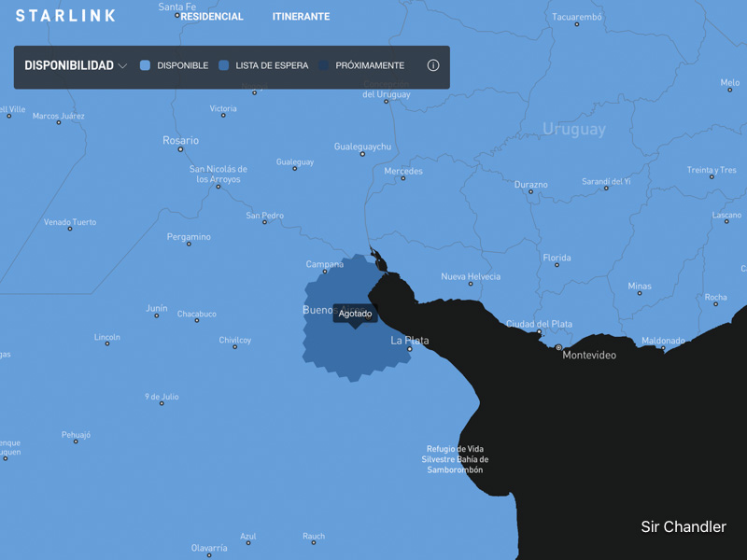Click the Montevideo city marker dot
This screenshot has width=747, height=560.
click(559, 347)
